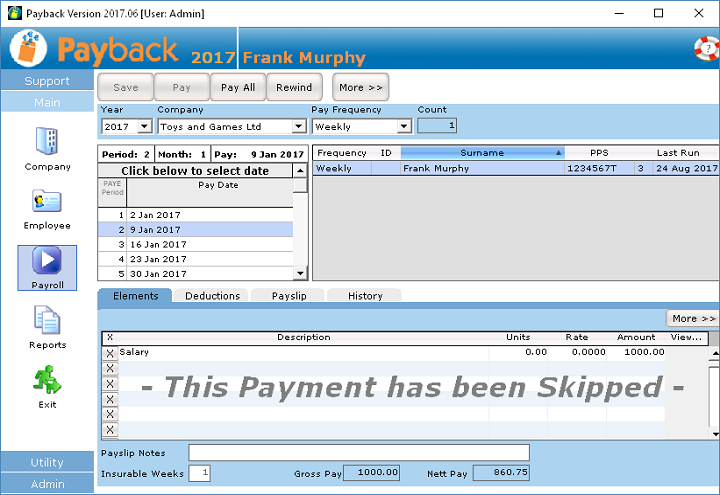Click the Payslip Notes input field

point(358,453)
